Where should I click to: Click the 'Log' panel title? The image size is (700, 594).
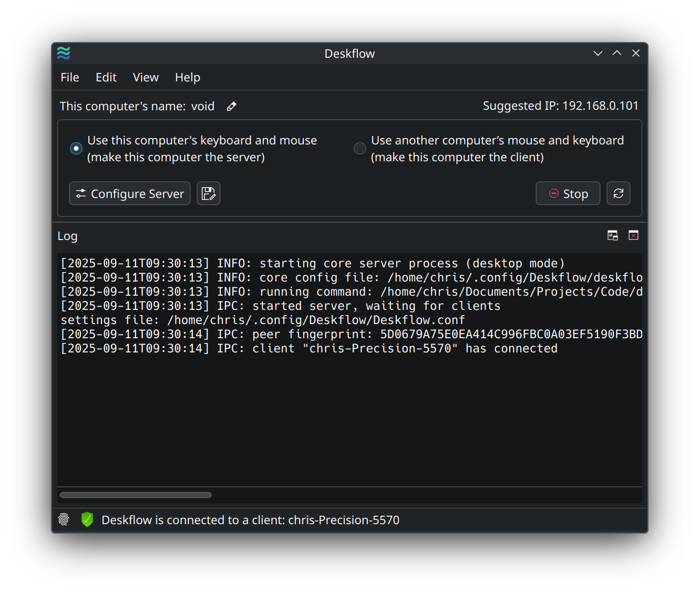pyautogui.click(x=67, y=236)
